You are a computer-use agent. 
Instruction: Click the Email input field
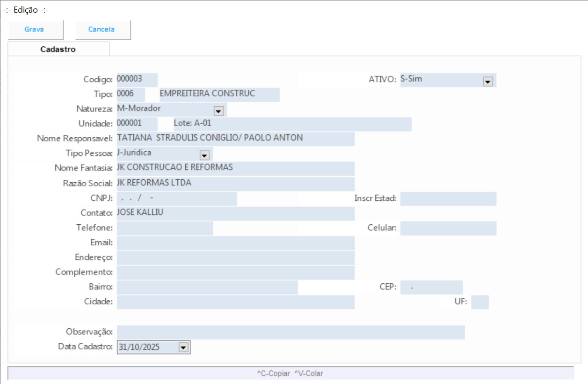tap(235, 243)
